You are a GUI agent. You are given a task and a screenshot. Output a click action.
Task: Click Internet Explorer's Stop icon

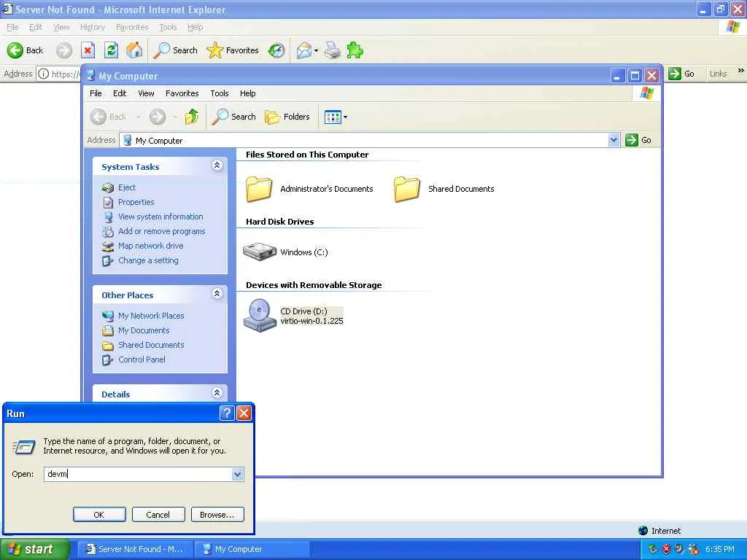pos(88,50)
